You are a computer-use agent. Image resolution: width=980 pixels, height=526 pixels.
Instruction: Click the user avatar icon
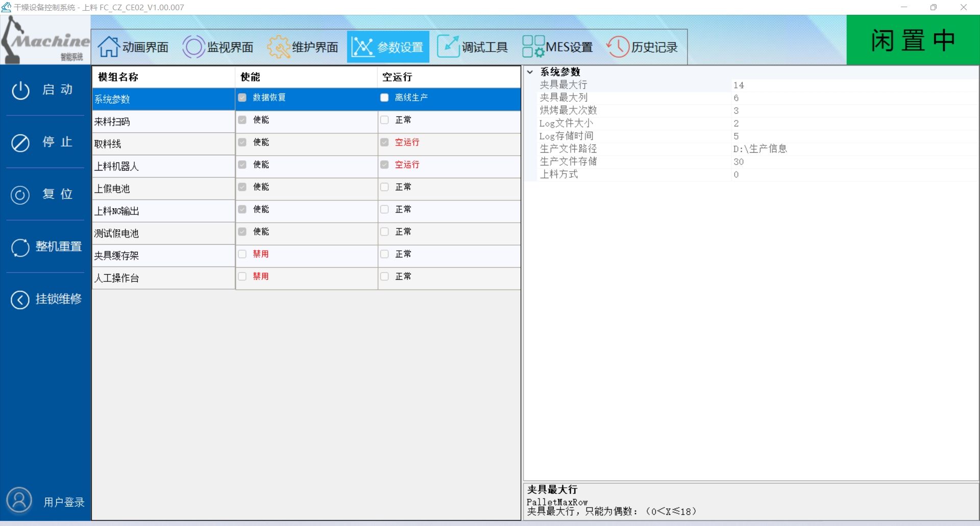19,500
